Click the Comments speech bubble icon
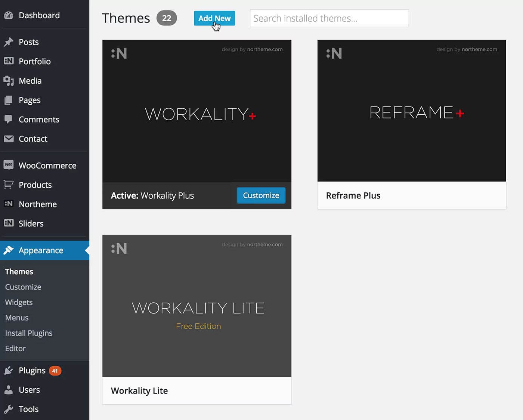Image resolution: width=523 pixels, height=420 pixels. (x=9, y=119)
